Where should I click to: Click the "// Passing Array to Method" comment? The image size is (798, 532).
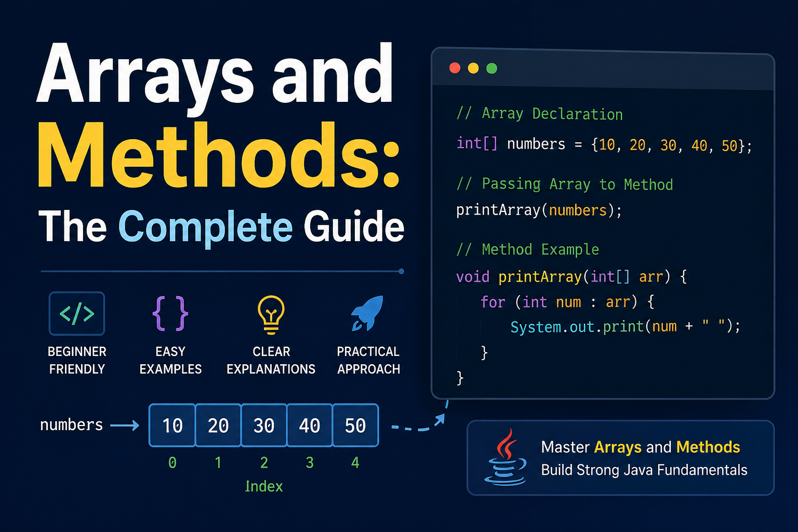pos(564,184)
